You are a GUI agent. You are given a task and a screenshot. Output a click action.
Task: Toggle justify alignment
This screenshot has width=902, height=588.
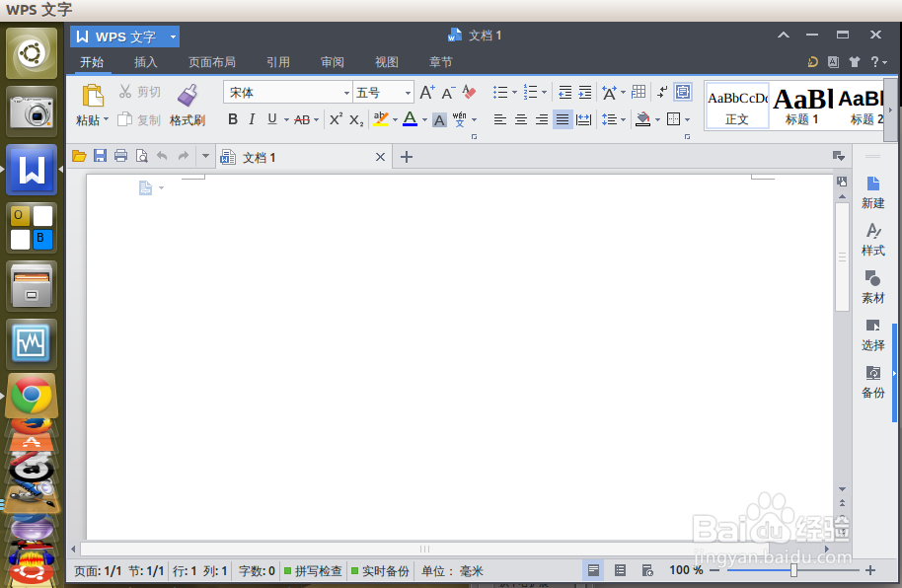coord(563,119)
